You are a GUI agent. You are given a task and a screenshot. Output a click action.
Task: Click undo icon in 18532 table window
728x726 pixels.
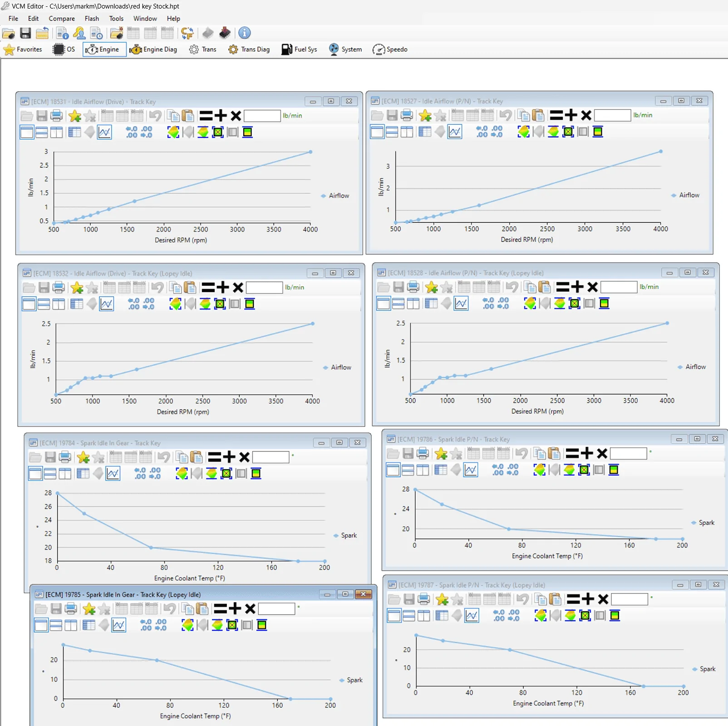157,287
